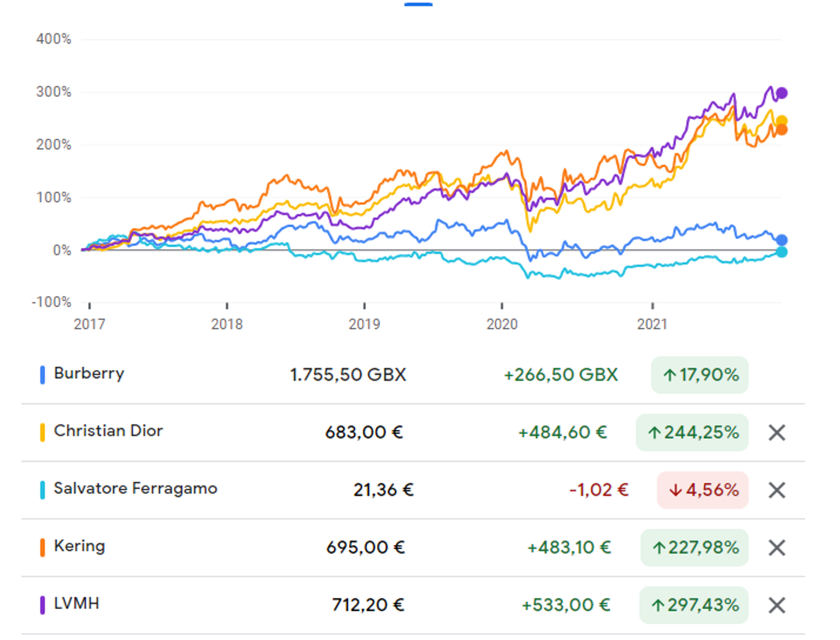840x640 pixels.
Task: Click the 0% y-axis label
Action: 62,250
